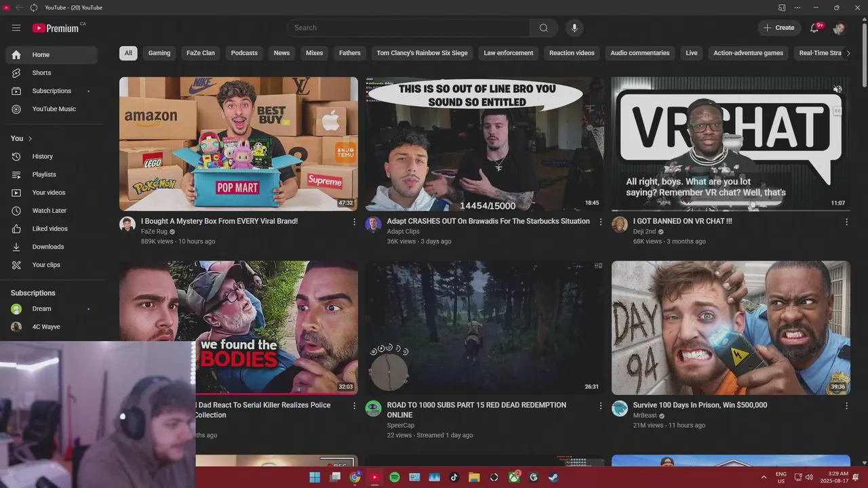
Task: Unmute the VR CHAT preview video
Action: tap(837, 89)
